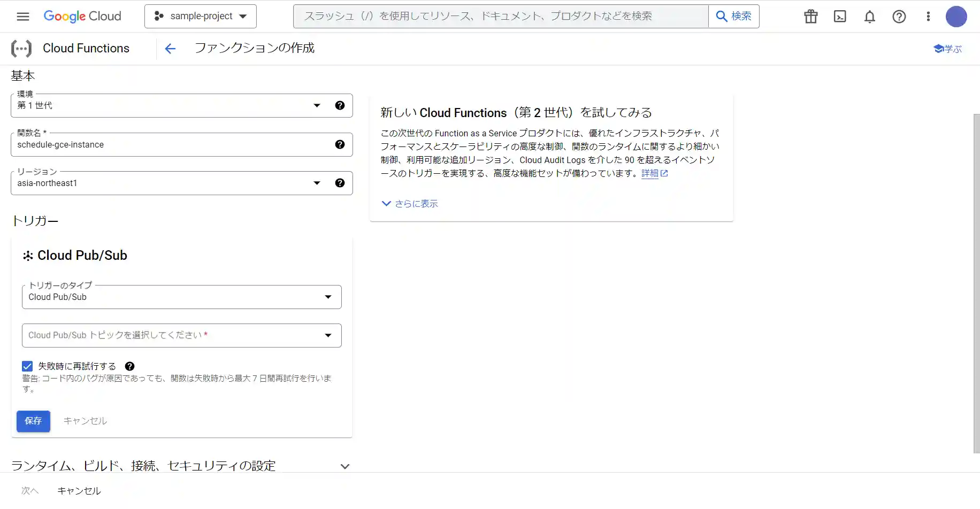Click the 新しい Cloud Functions（第 2 世代）heading
Screen dimensions: 980x509
(x=516, y=113)
